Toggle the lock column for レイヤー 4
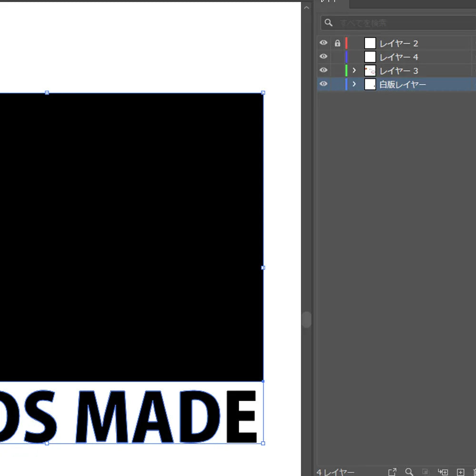 click(x=337, y=57)
